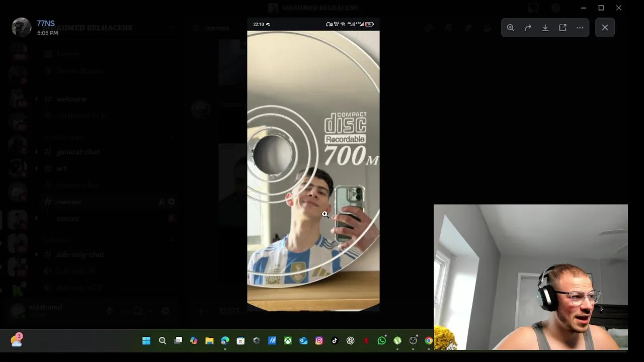
Task: Open ChatGPT from the taskbar
Action: pos(351,341)
